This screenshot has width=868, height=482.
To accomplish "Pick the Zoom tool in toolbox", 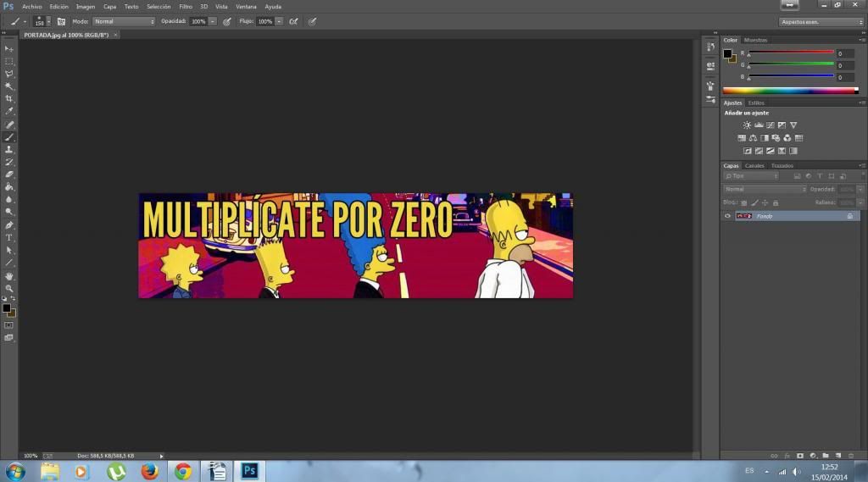I will point(9,289).
